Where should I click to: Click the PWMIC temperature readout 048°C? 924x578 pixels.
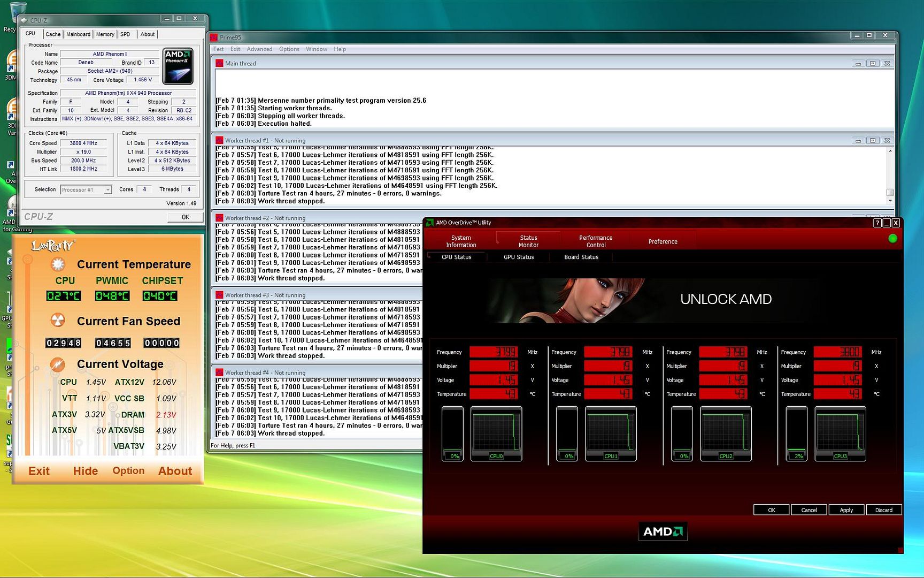(112, 296)
